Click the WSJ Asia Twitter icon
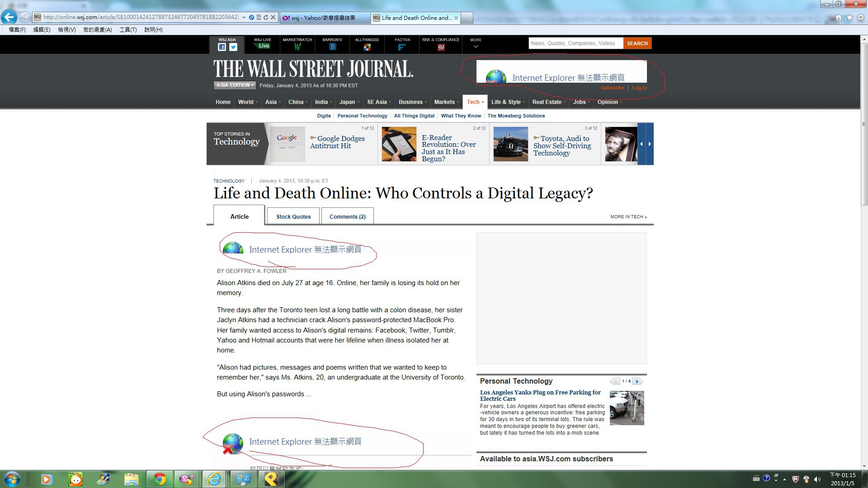The image size is (868, 488). [x=233, y=47]
